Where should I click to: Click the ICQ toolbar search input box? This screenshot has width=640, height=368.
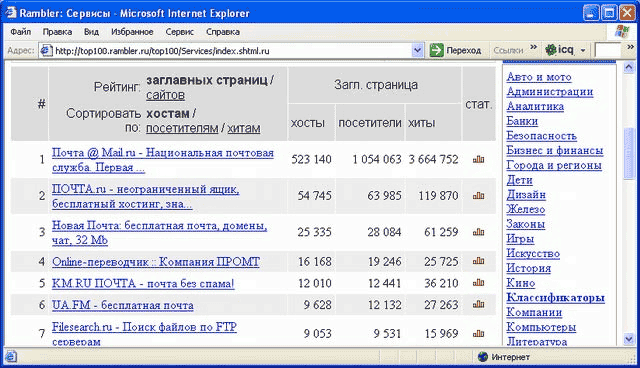pos(608,51)
